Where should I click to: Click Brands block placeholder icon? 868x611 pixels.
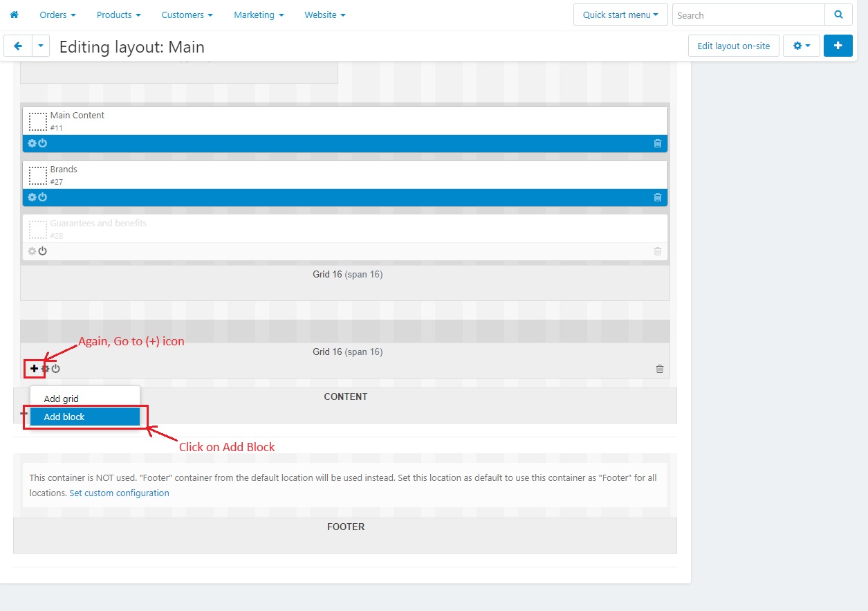38,176
